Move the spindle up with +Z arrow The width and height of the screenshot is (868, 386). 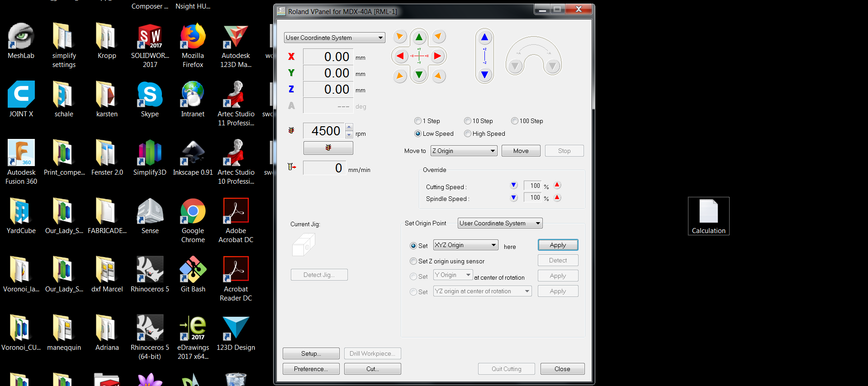(x=484, y=38)
